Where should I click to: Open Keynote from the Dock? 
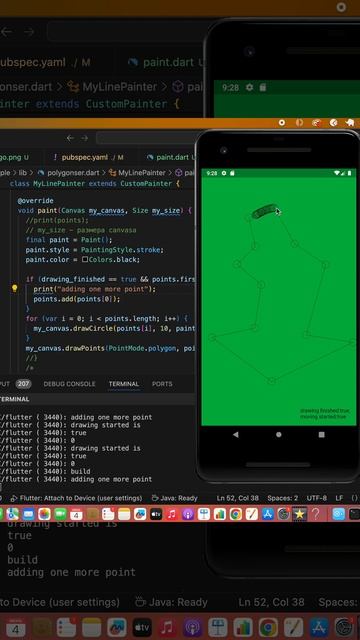coord(204,514)
